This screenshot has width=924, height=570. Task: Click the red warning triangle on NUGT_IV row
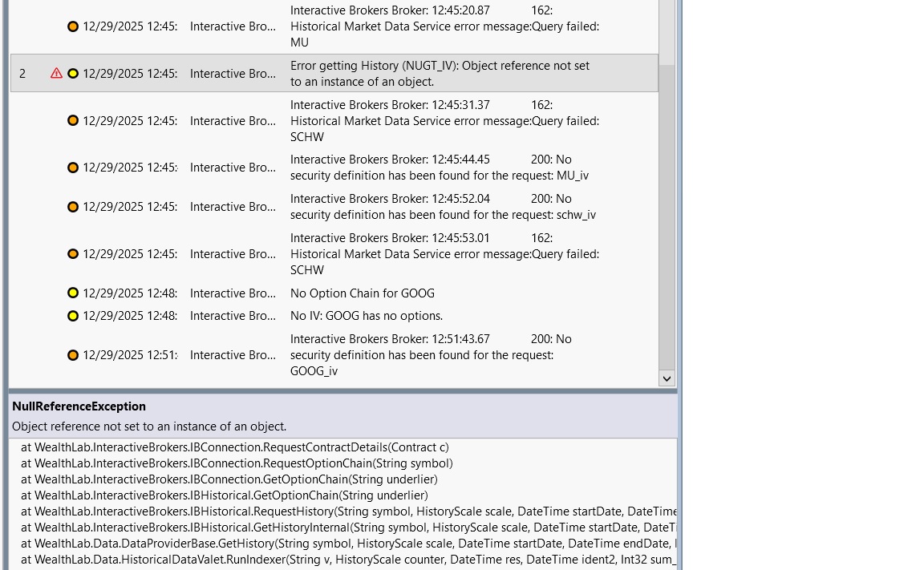tap(56, 73)
